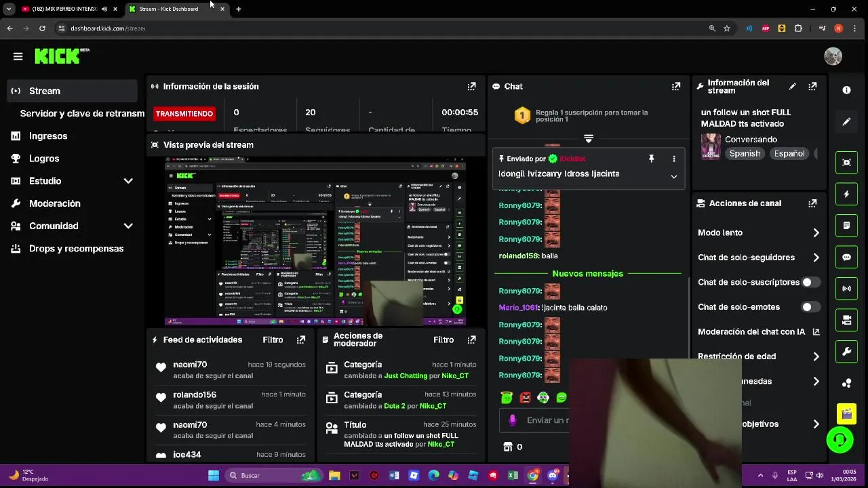Image resolution: width=868 pixels, height=488 pixels.
Task: Click rolando156 in Feed de actividades
Action: [195, 394]
